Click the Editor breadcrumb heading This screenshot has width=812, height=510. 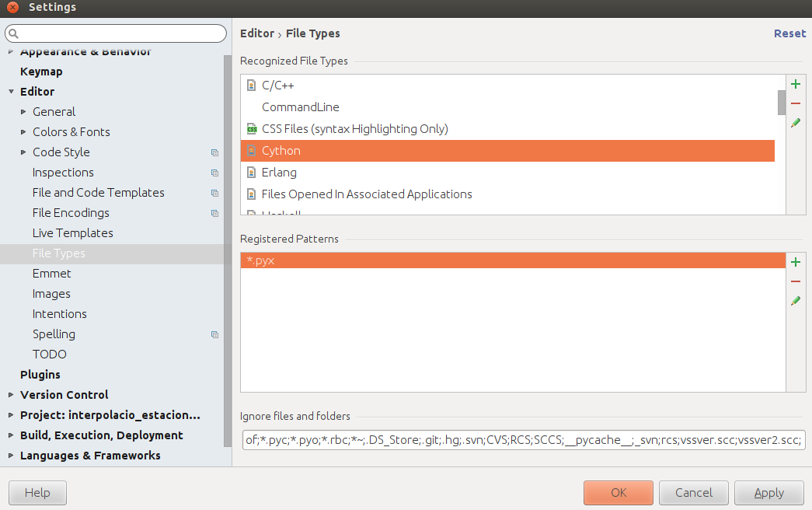257,33
